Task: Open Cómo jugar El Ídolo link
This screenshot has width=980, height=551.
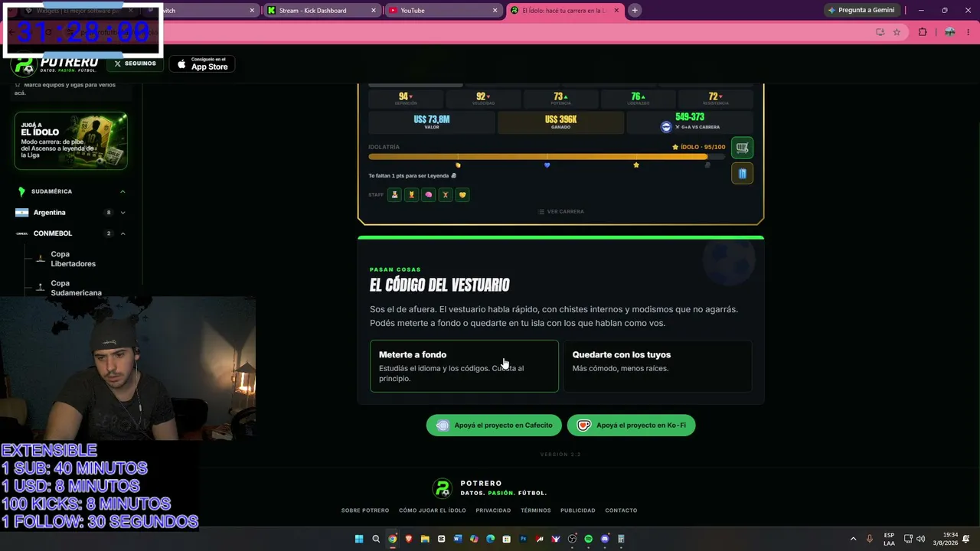Action: coord(433,510)
